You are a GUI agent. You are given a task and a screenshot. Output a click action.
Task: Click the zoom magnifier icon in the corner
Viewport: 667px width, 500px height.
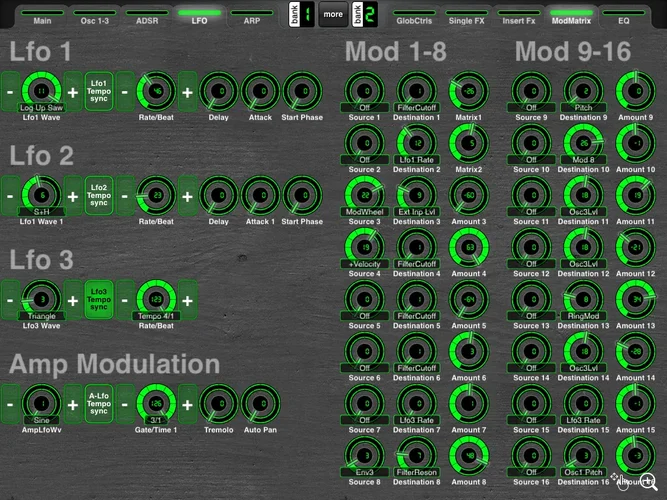pyautogui.click(x=648, y=481)
